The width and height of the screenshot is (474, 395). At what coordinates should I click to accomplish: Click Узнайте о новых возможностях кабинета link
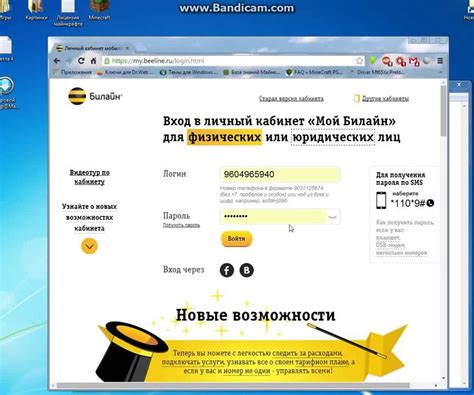coord(89,217)
